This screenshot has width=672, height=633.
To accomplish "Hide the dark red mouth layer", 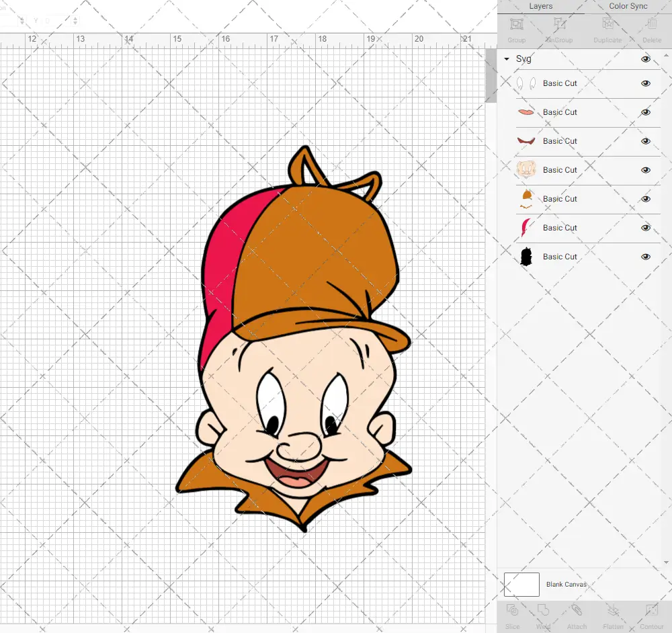I will (x=645, y=141).
